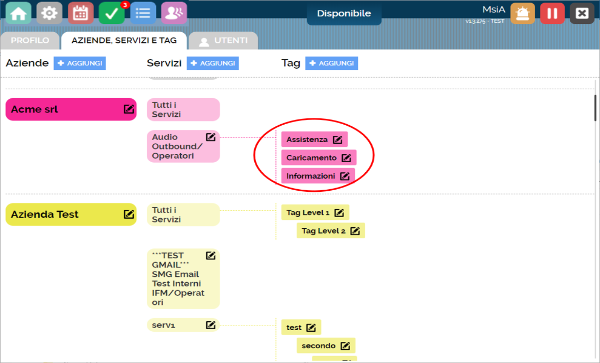Open the home icon in top toolbar
600x363 pixels.
[x=18, y=13]
